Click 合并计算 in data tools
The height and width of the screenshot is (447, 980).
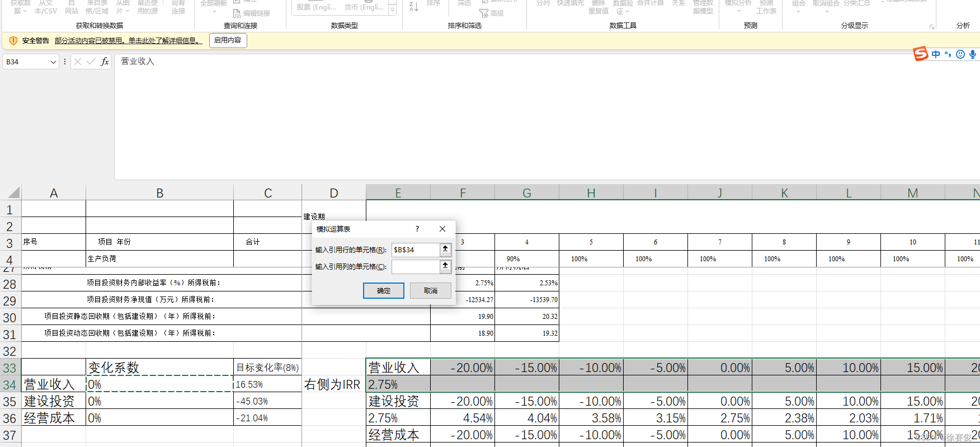[x=651, y=3]
